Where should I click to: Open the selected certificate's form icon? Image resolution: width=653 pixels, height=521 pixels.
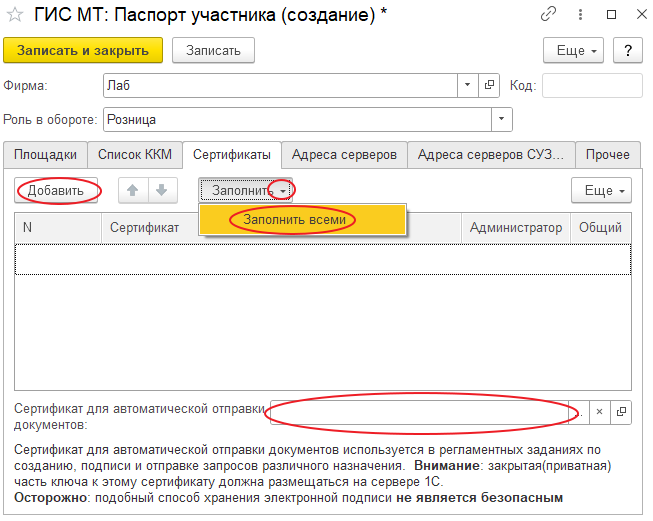(x=620, y=411)
